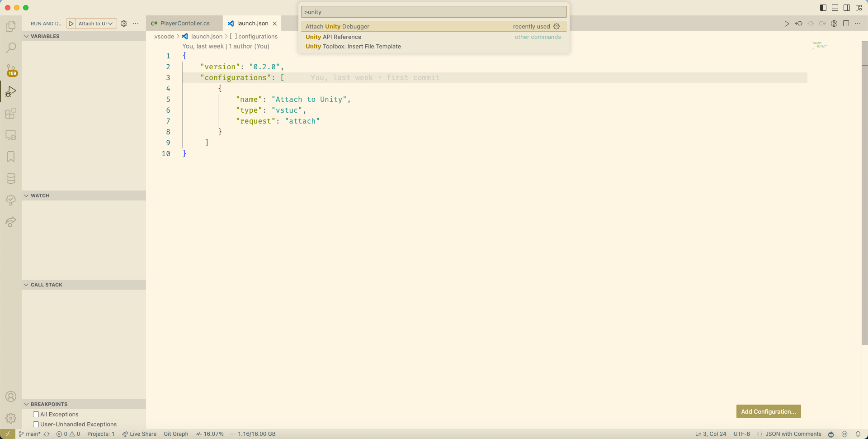Open the Remote Explorer icon

click(x=11, y=135)
